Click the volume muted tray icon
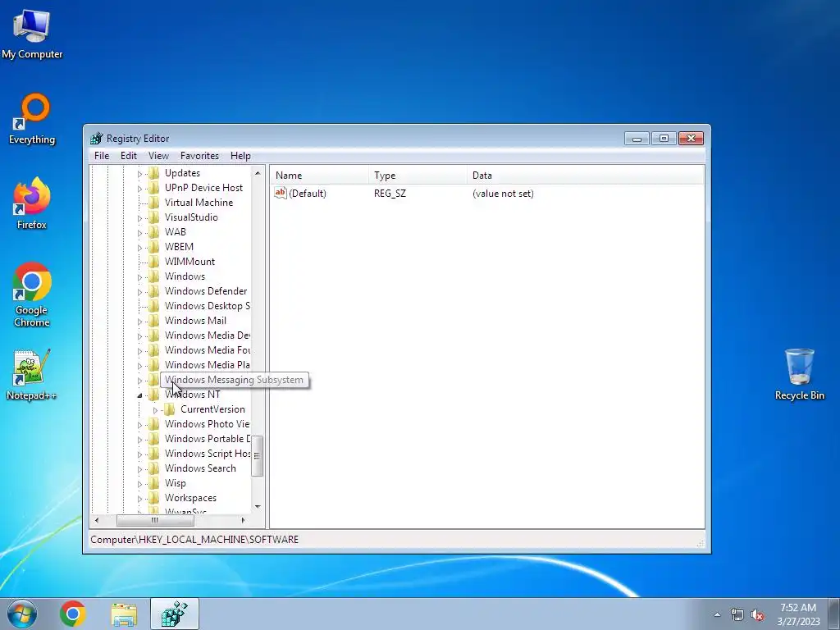840x630 pixels. pos(757,615)
